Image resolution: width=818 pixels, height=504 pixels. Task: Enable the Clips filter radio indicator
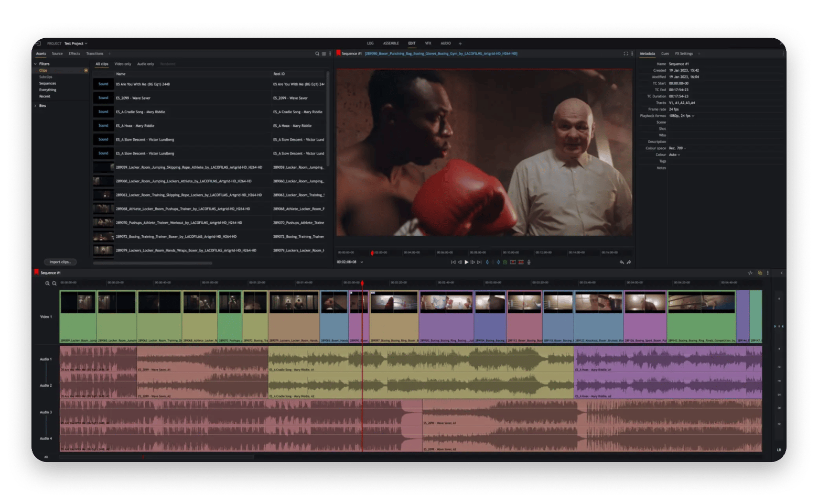(86, 70)
